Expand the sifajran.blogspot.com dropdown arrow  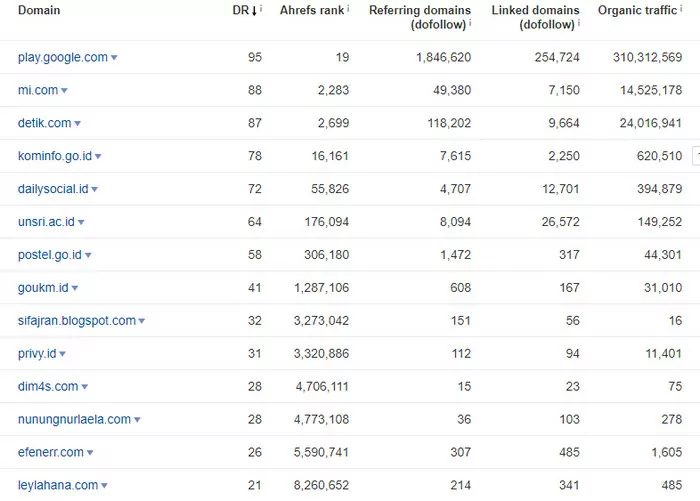click(x=142, y=321)
